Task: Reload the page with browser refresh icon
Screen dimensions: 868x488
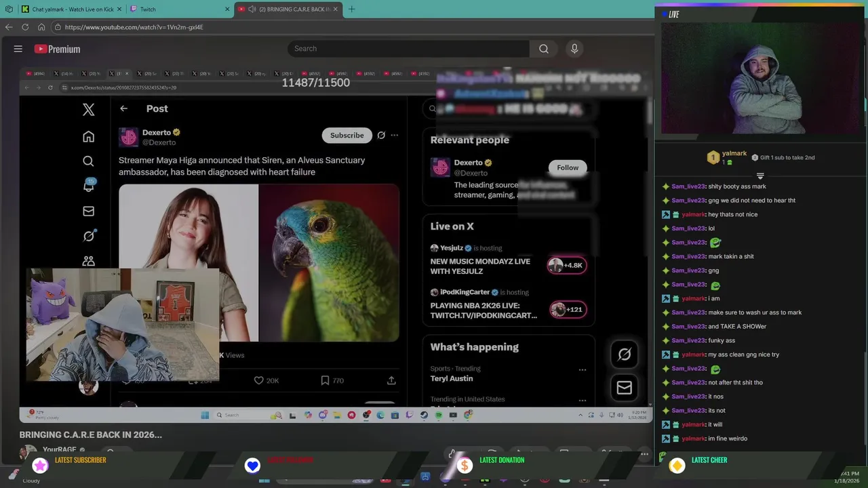Action: coord(25,27)
